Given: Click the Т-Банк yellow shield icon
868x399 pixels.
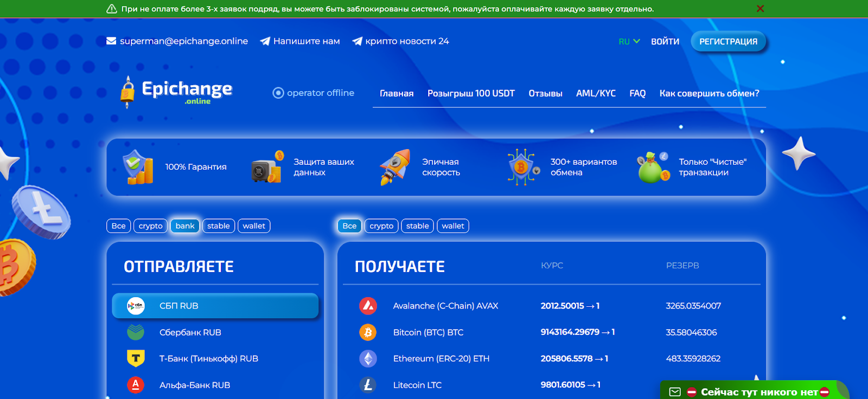Looking at the screenshot, I should [136, 358].
